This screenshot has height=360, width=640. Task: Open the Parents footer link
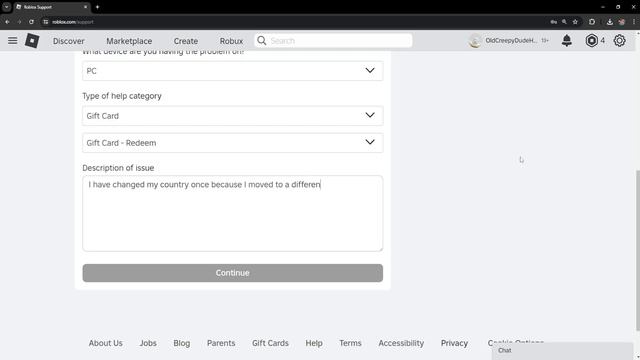click(x=221, y=343)
